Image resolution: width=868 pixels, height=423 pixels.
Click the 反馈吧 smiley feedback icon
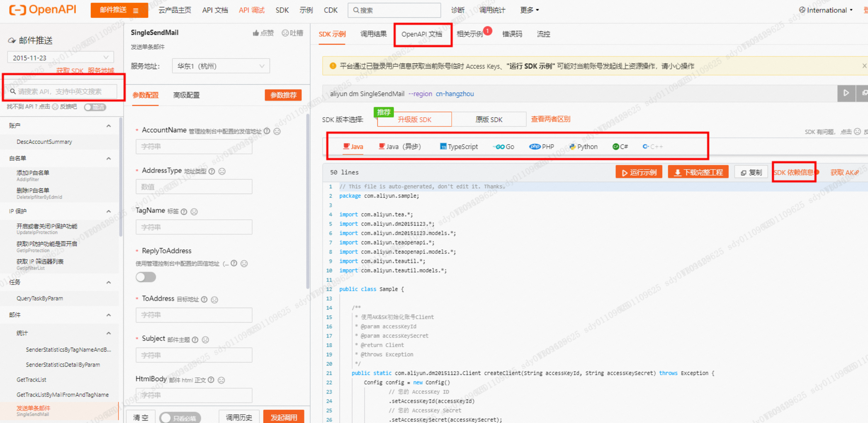[x=55, y=107]
